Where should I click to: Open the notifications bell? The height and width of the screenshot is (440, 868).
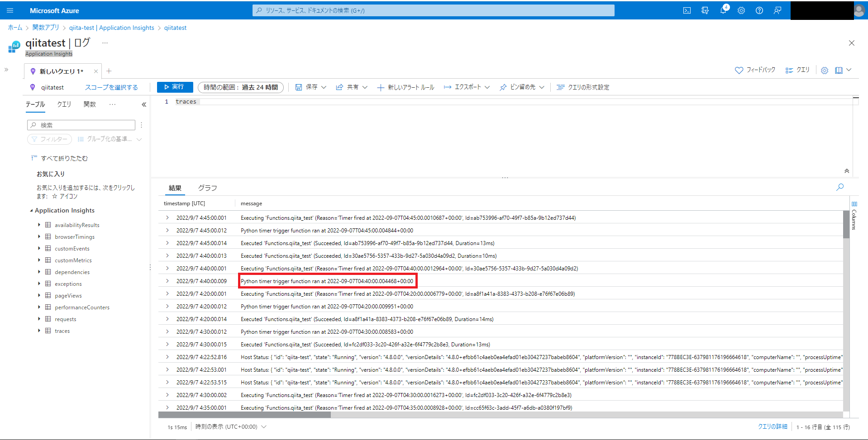723,10
